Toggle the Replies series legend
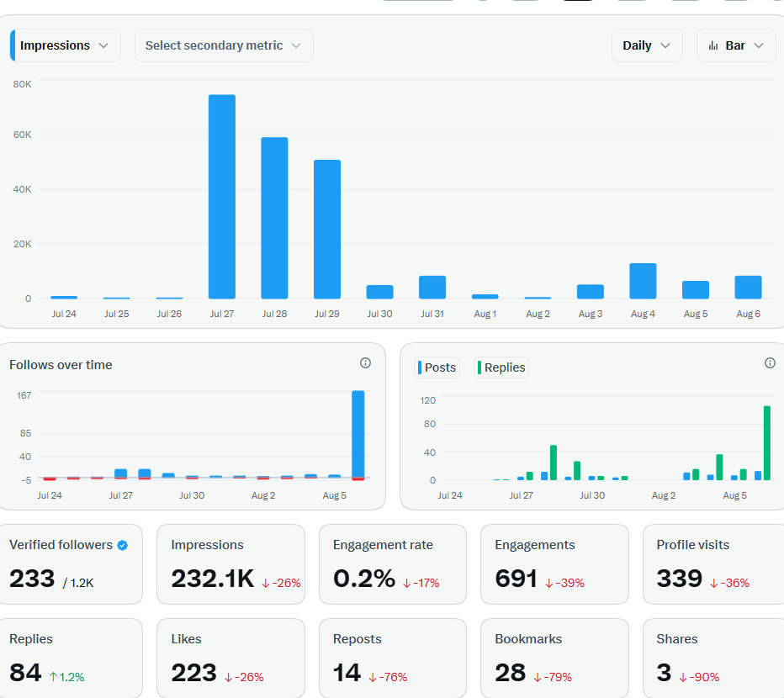 pos(501,368)
